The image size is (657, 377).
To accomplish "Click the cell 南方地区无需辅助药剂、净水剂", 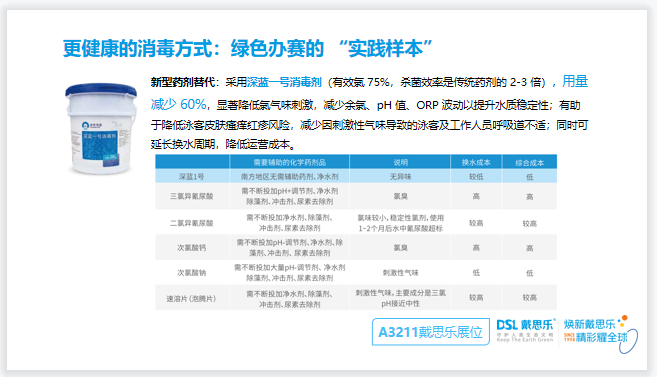I will (x=290, y=176).
